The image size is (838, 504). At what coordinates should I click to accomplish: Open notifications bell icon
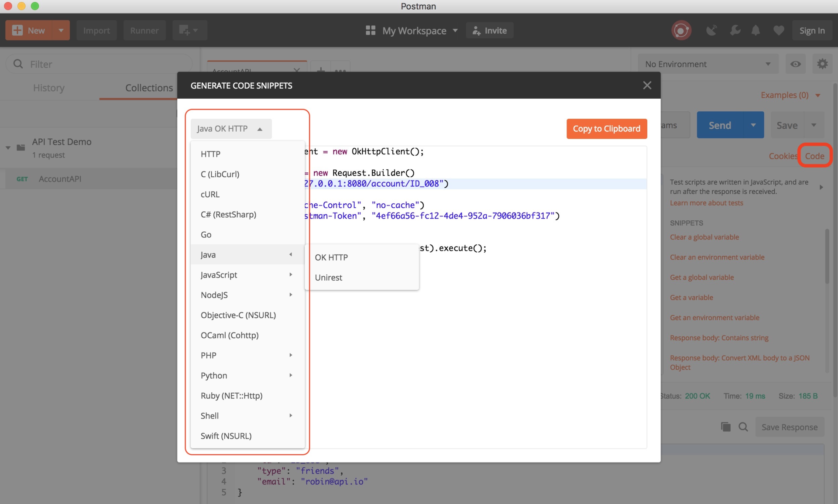756,31
